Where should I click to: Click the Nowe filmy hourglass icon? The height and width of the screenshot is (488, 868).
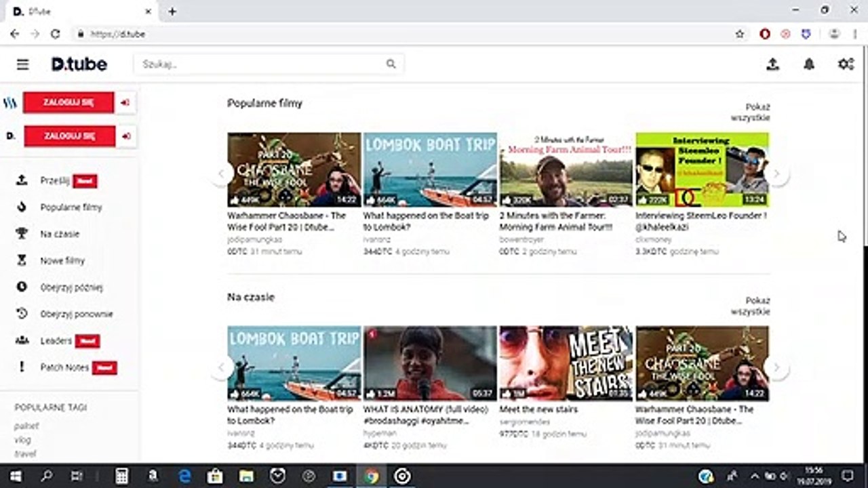tap(22, 260)
